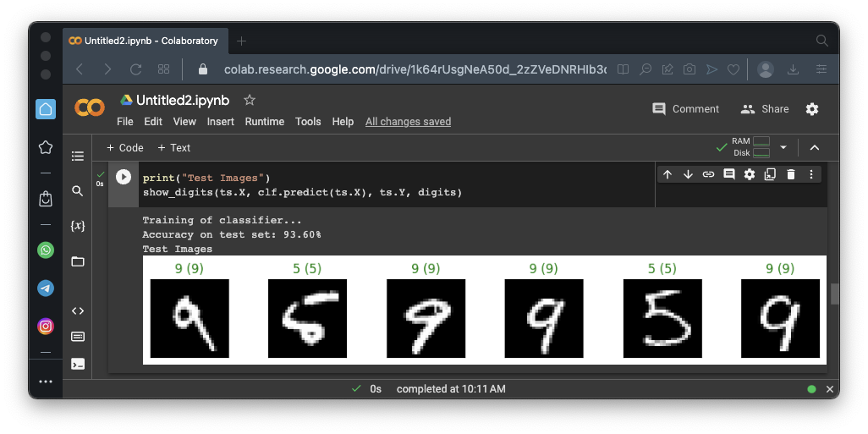Run the print Test Images cell
Screen dimensions: 868x434
[123, 177]
